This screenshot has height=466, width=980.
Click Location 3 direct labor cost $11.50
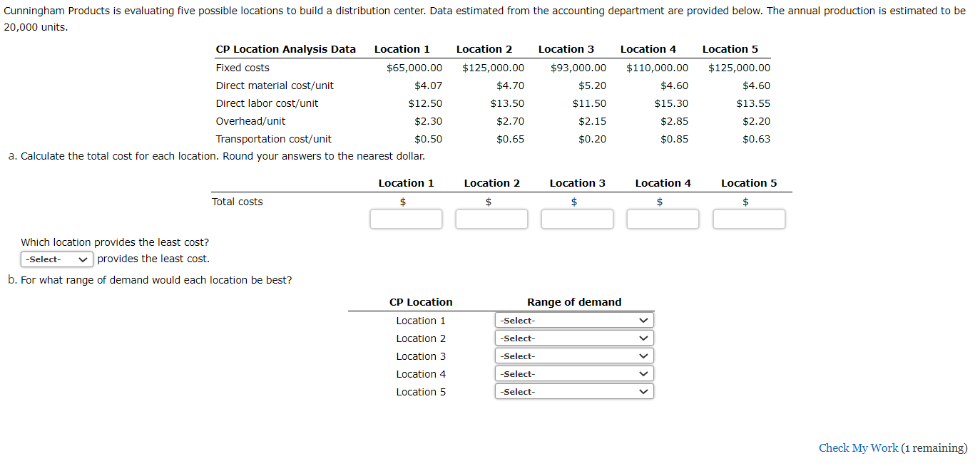click(x=589, y=103)
